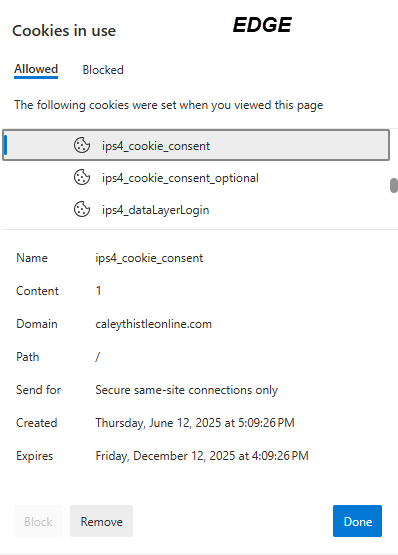The image size is (398, 555).
Task: Click the Created timestamp value
Action: coord(195,423)
